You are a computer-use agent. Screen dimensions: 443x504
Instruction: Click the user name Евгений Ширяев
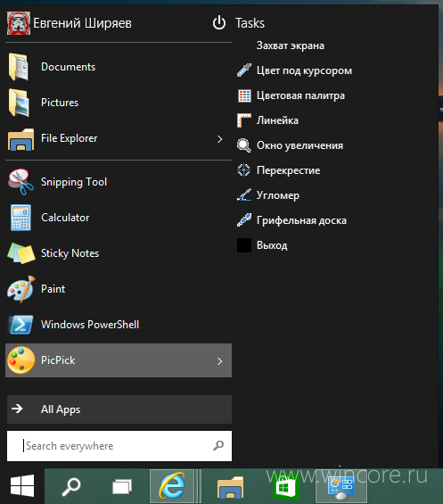click(83, 23)
